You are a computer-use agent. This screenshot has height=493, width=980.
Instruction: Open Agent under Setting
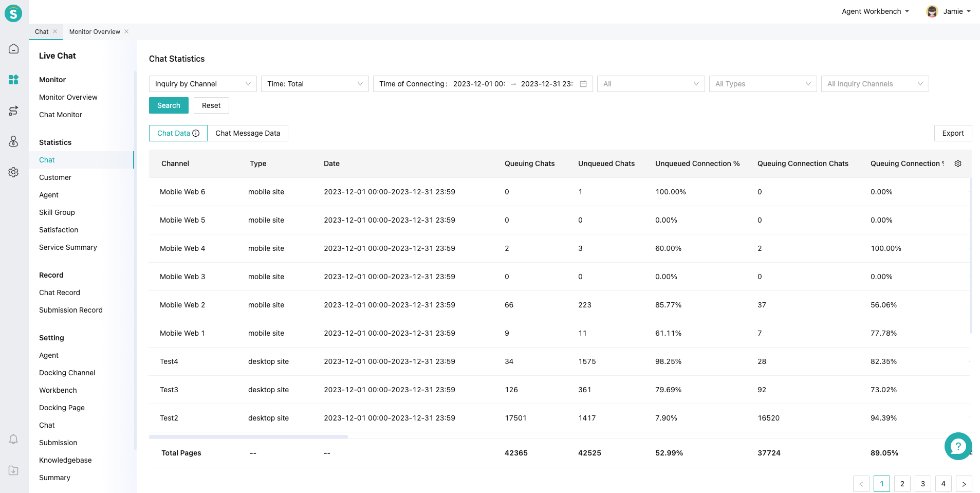click(49, 355)
